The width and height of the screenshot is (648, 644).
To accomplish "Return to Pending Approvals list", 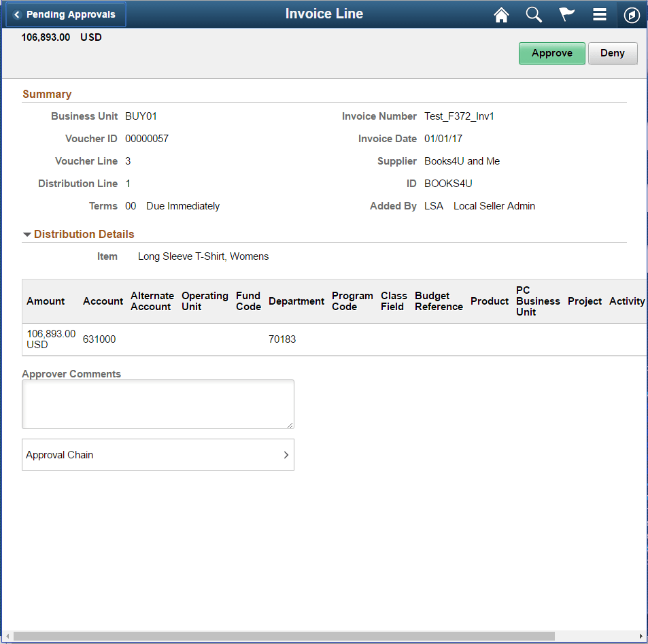I will pyautogui.click(x=65, y=14).
